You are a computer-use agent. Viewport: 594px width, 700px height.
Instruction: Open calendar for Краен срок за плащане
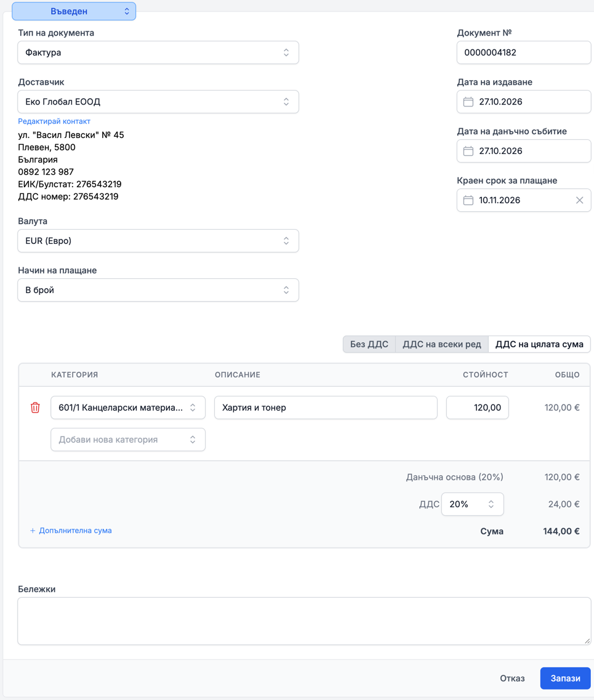pos(468,200)
